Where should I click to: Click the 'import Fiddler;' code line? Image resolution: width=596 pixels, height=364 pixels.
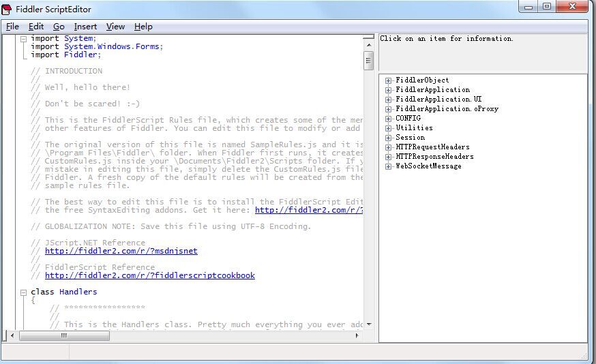click(65, 55)
